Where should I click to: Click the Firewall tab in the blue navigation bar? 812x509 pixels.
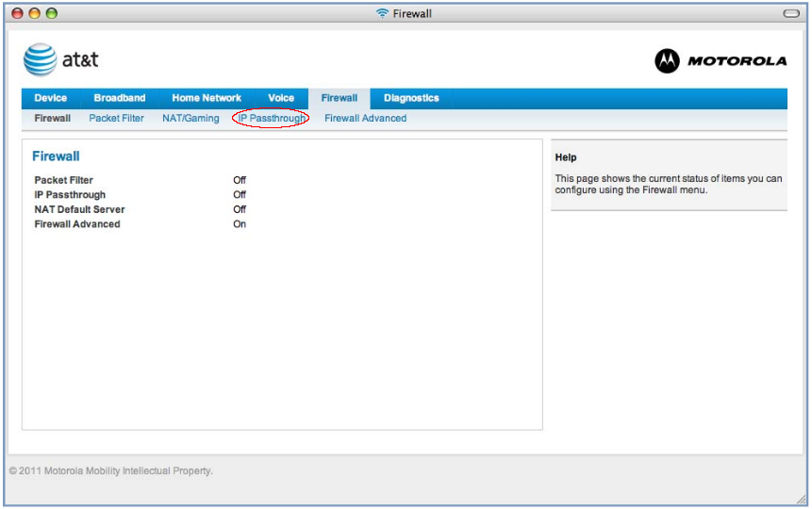(339, 98)
